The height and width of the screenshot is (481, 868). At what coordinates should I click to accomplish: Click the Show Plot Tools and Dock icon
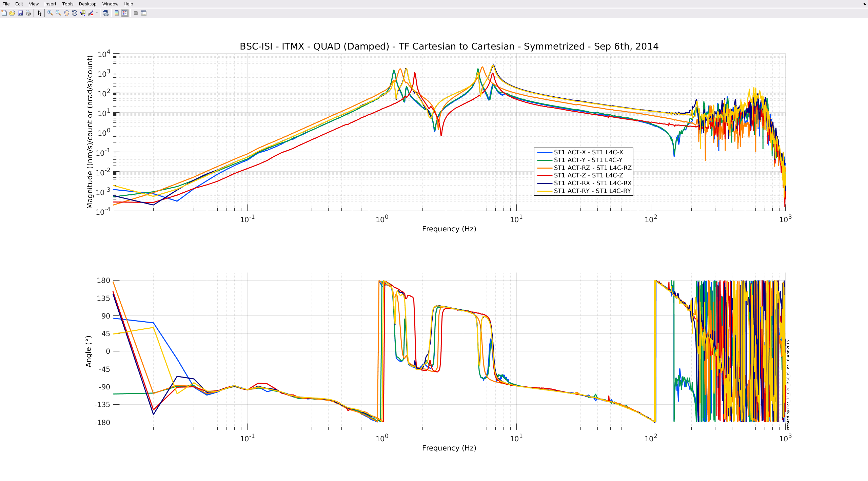[x=144, y=13]
